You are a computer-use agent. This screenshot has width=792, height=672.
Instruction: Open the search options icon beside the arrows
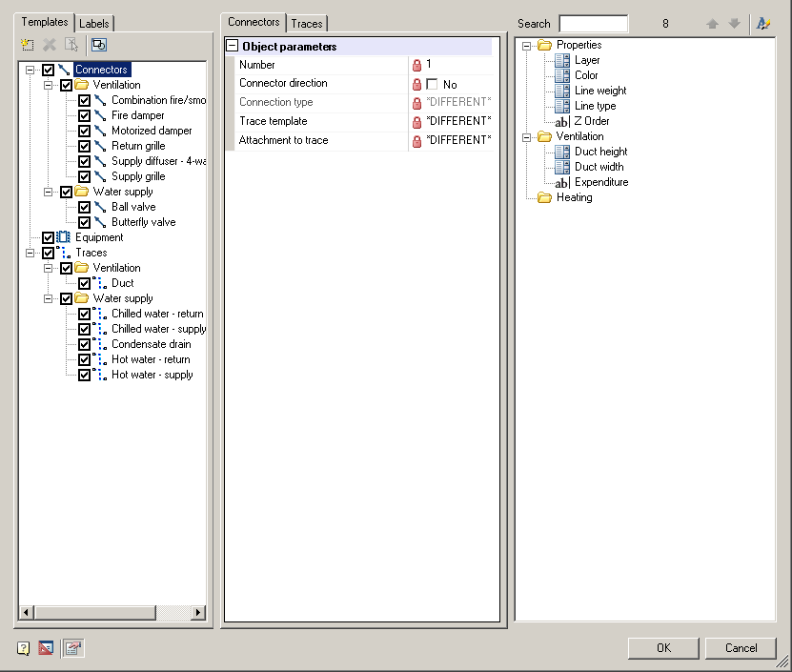tap(763, 23)
